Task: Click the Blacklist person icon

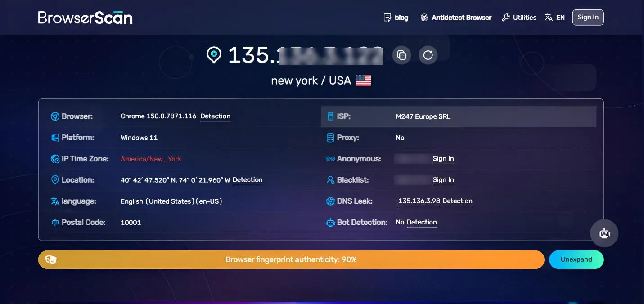Action: [x=330, y=180]
